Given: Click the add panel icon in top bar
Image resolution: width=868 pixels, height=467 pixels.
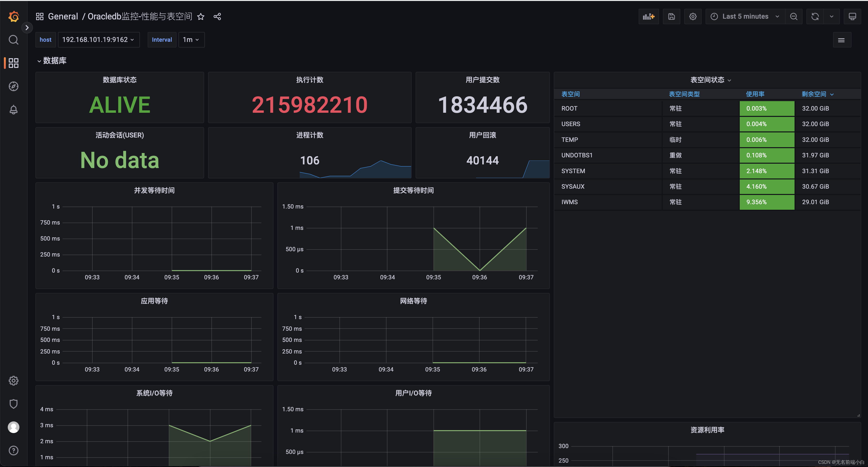Looking at the screenshot, I should point(649,16).
